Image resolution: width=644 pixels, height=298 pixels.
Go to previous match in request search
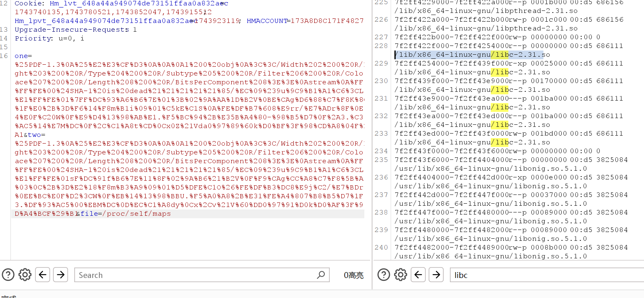click(x=43, y=275)
